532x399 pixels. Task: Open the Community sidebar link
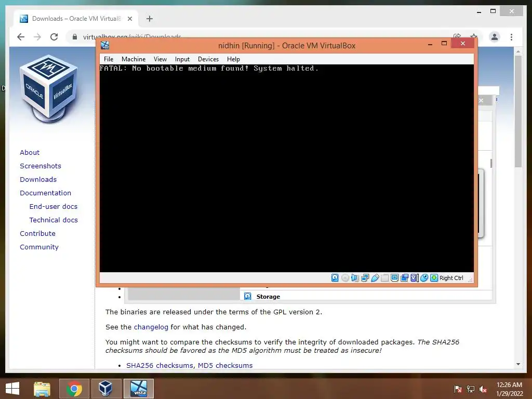39,247
